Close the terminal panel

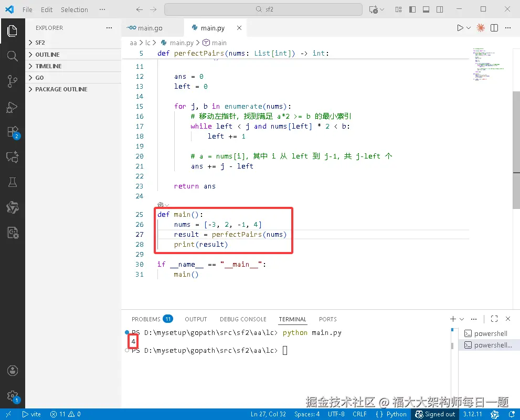tap(508, 319)
